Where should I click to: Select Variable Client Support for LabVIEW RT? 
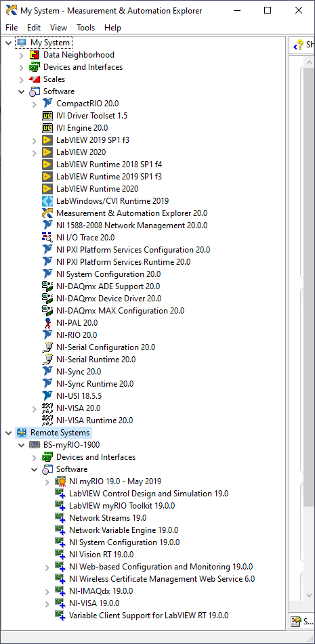(x=148, y=616)
